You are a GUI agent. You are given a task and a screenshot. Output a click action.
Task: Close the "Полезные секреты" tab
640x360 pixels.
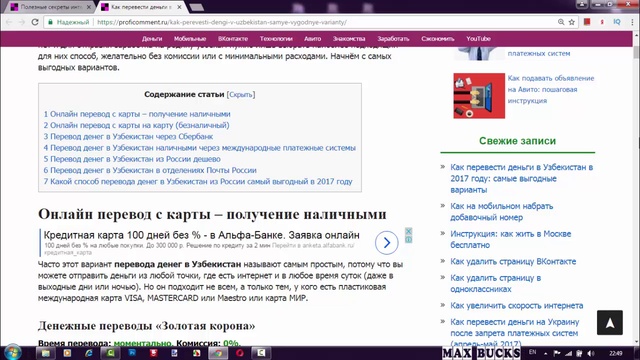(89, 7)
